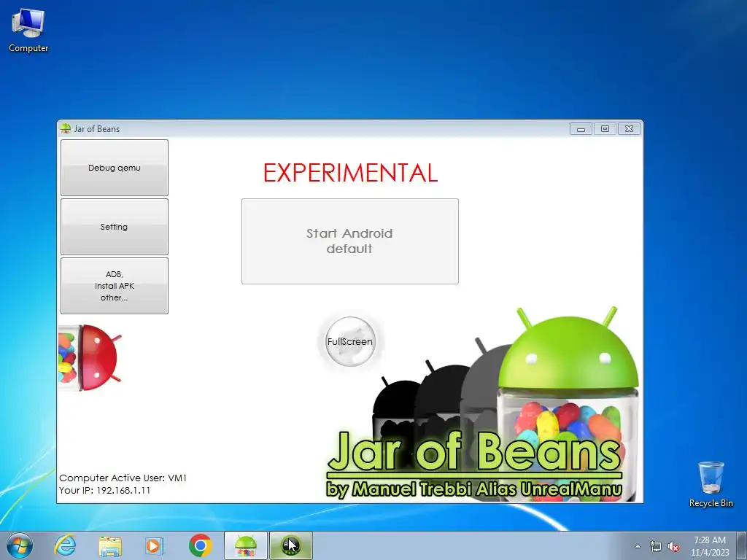Open Windows Explorer folder in taskbar
This screenshot has height=560, width=747.
tap(110, 545)
